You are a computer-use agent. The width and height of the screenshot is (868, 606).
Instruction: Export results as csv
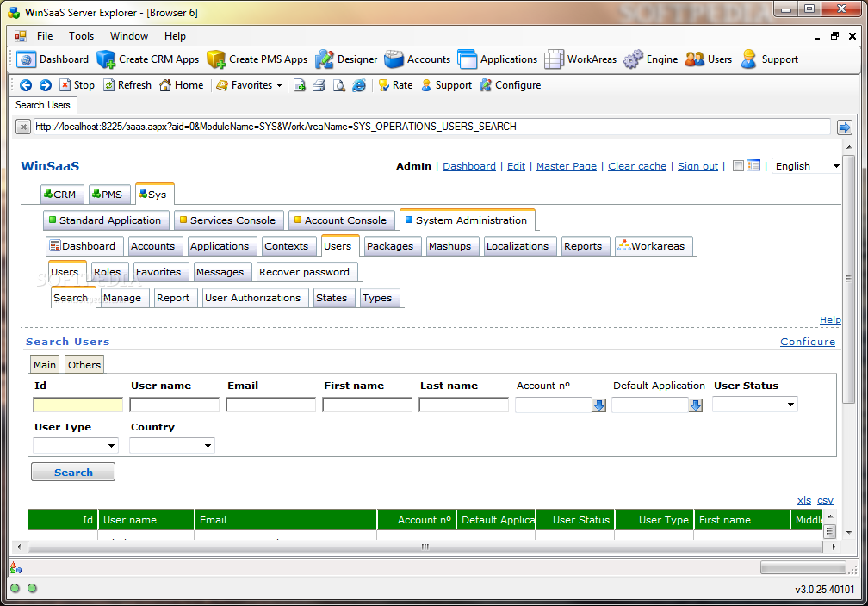pyautogui.click(x=825, y=500)
